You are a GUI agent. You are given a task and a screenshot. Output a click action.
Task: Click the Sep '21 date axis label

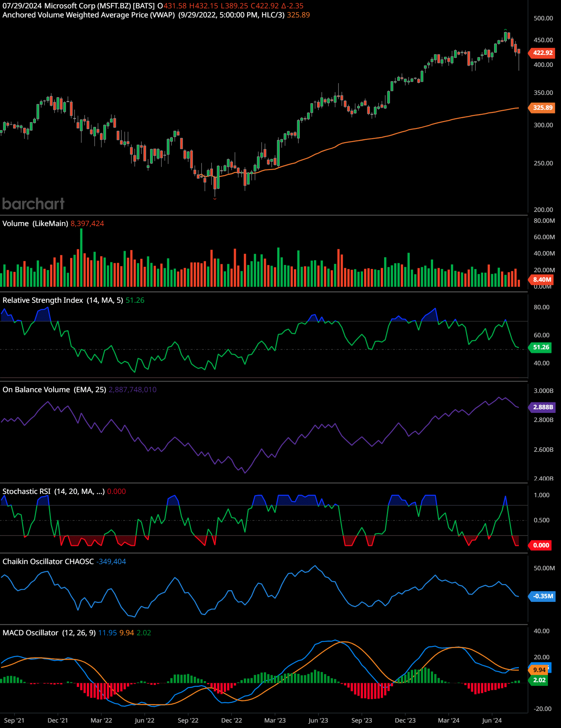click(x=14, y=720)
